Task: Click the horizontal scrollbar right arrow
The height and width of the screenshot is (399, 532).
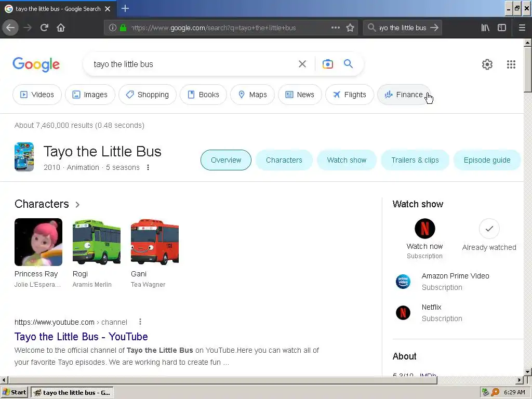Action: click(x=520, y=380)
